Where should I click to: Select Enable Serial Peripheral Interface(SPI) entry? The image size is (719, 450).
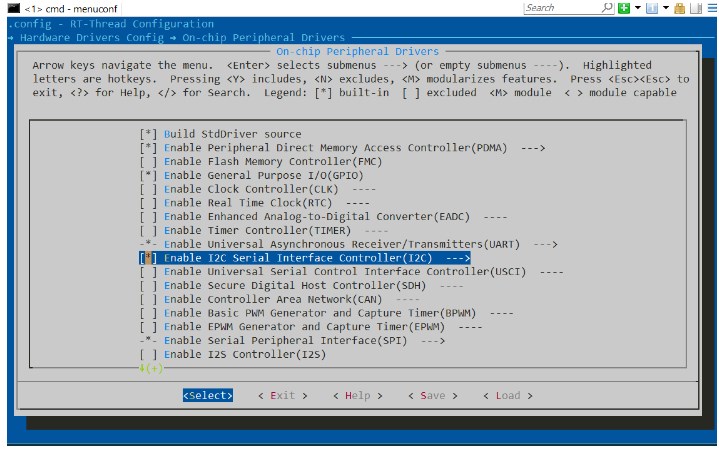286,341
